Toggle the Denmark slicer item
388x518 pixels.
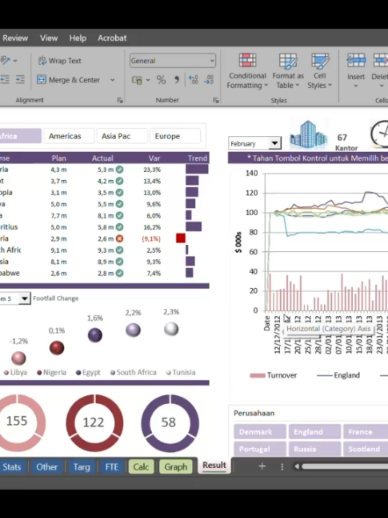coord(260,432)
